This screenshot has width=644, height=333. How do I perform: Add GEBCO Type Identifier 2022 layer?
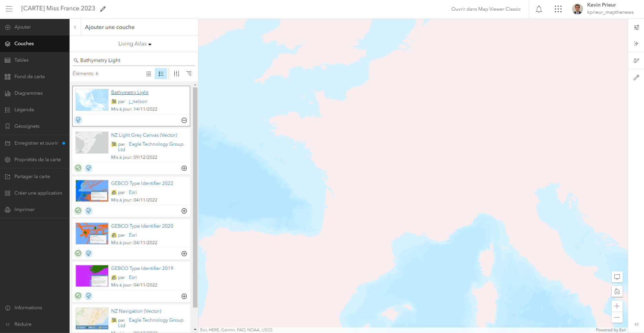point(184,211)
